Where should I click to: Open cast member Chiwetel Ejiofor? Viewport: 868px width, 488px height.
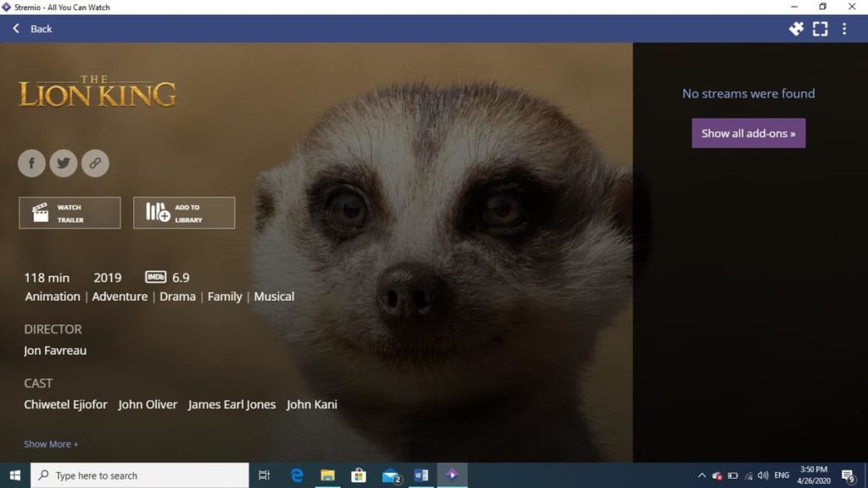66,404
